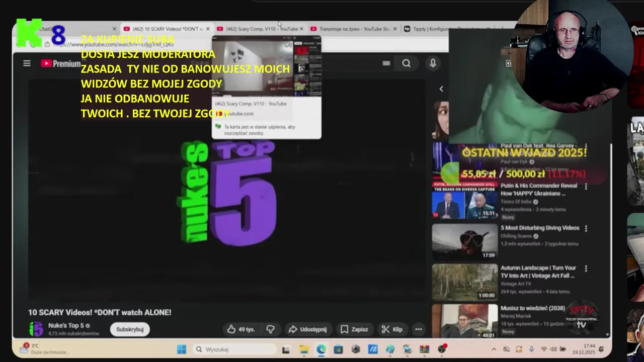Open Musisz to wiedzieć (2038) thumbnail
Screen dimensions: 644x362
464,321
